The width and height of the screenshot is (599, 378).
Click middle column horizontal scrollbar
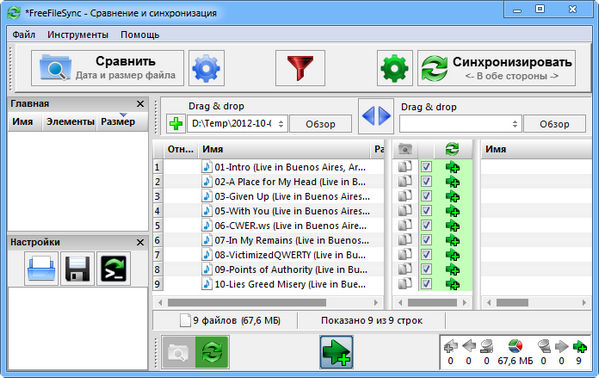click(x=432, y=303)
